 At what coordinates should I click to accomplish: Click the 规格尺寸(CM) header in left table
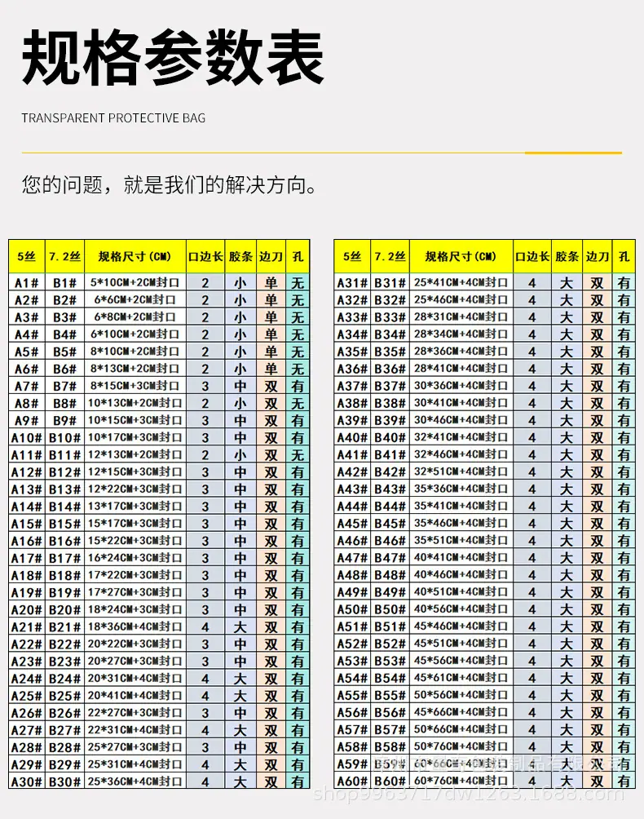coord(135,256)
